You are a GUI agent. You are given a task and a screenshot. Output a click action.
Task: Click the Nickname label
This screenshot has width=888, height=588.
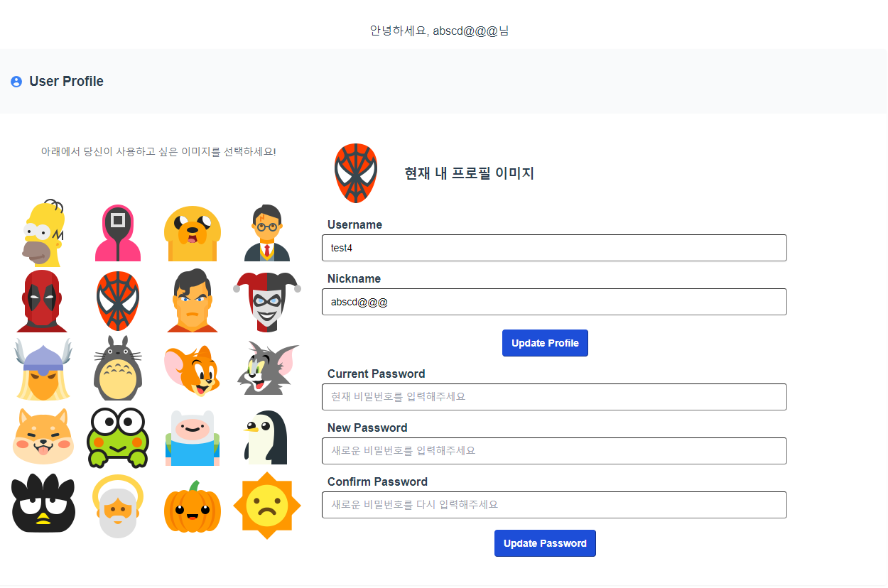(x=354, y=278)
